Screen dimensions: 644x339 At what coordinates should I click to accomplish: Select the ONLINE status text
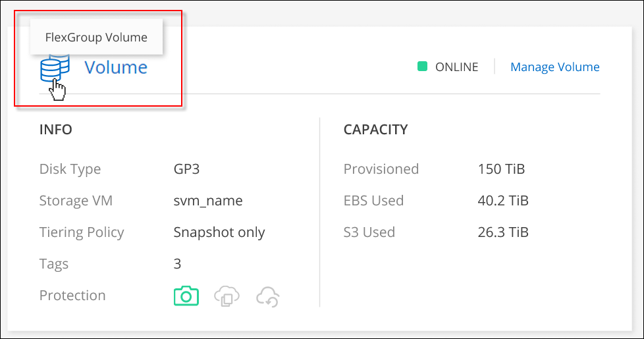[x=457, y=67]
